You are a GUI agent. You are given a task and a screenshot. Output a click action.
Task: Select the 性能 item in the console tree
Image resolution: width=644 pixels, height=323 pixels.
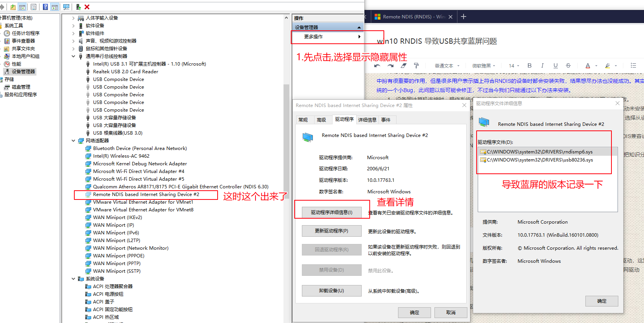coord(16,64)
